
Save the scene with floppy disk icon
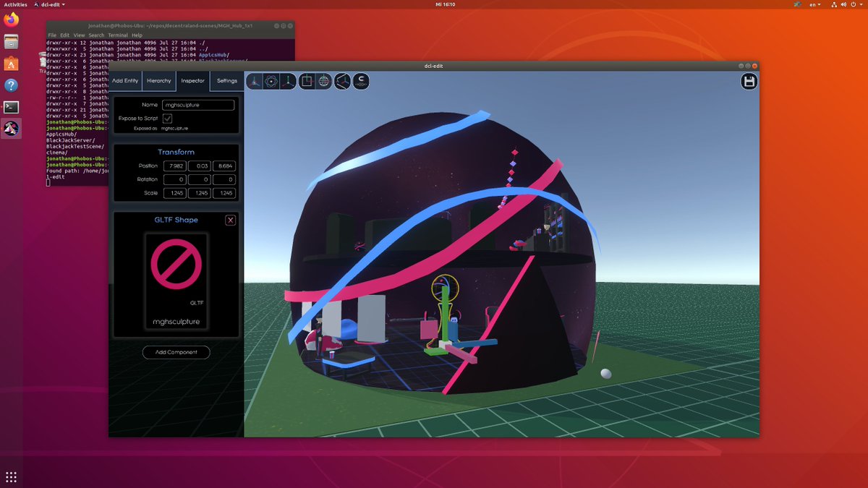tap(749, 82)
